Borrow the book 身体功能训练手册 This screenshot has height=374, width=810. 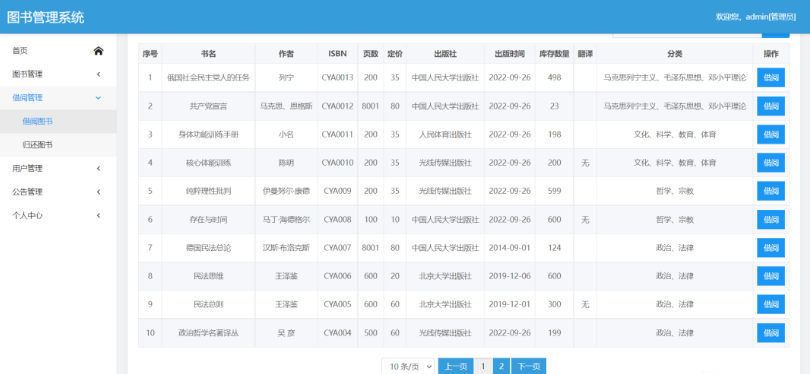coord(771,134)
